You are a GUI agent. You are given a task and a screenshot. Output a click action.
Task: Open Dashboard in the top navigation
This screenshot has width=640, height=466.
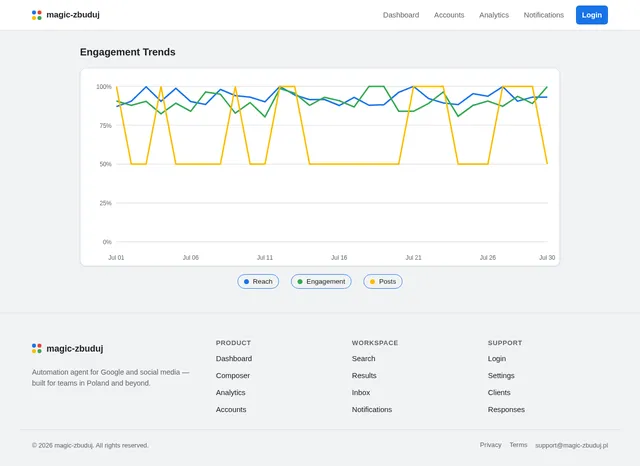[401, 15]
